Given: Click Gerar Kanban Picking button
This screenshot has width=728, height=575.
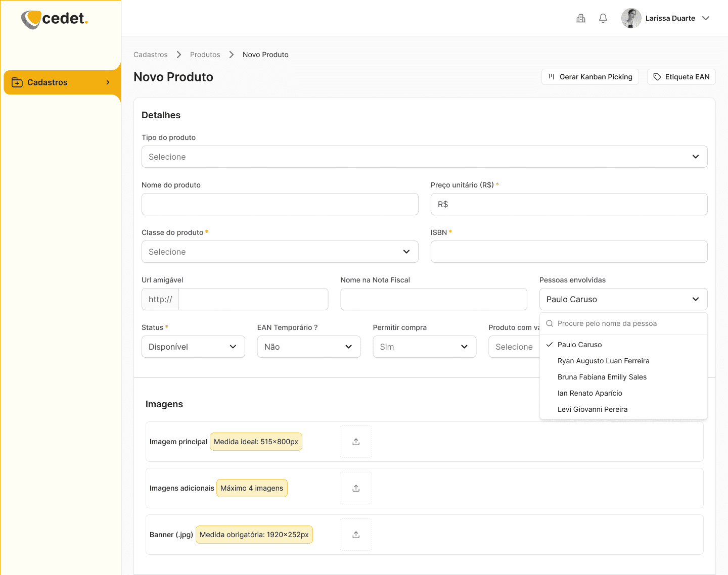Looking at the screenshot, I should coord(590,77).
